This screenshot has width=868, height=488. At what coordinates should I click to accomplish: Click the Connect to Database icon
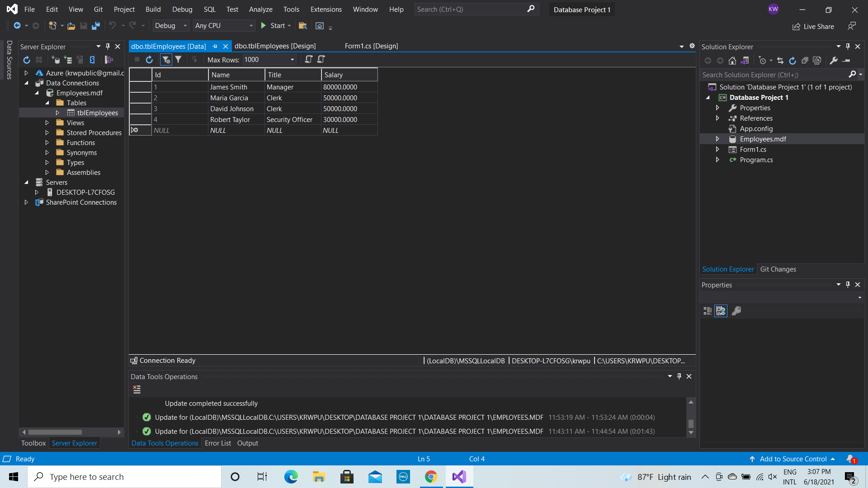[x=56, y=60]
